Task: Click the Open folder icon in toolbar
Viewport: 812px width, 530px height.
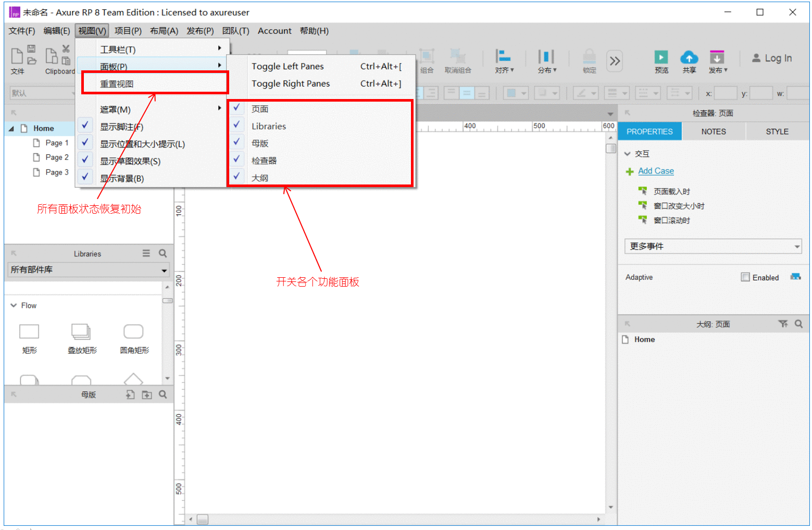Action: tap(32, 60)
